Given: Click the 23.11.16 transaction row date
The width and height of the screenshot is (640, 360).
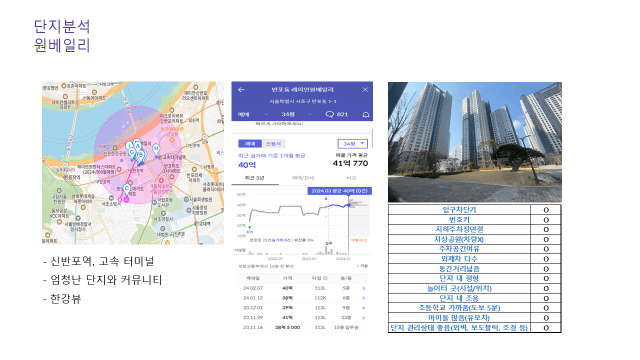Looking at the screenshot, I should (x=253, y=327).
